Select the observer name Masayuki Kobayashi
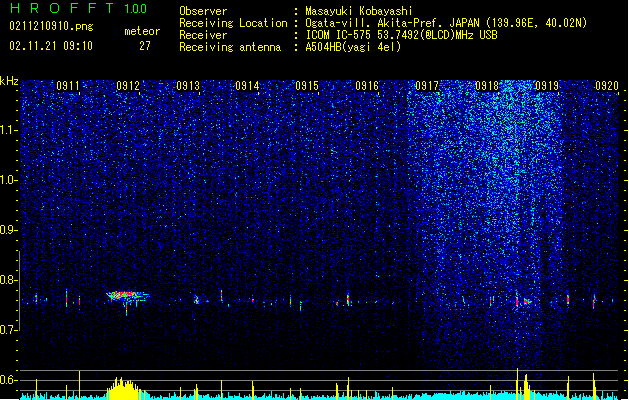 (x=359, y=11)
